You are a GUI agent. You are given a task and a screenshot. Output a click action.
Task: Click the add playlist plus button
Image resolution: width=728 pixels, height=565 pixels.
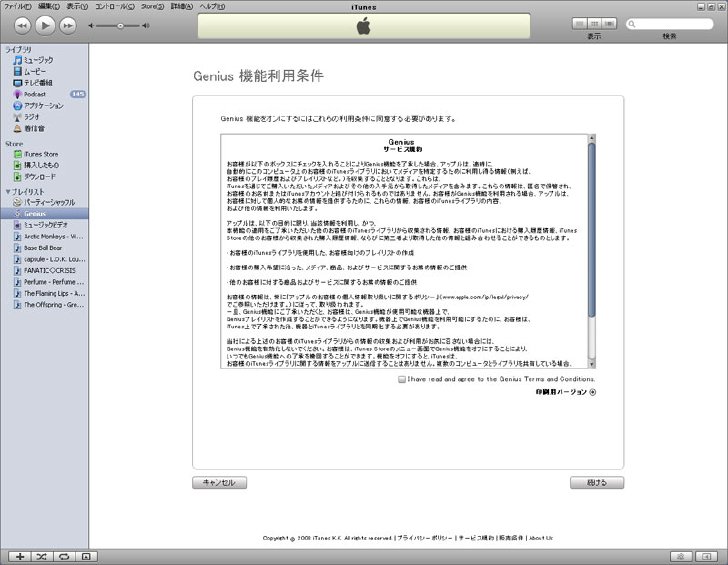pos(20,556)
